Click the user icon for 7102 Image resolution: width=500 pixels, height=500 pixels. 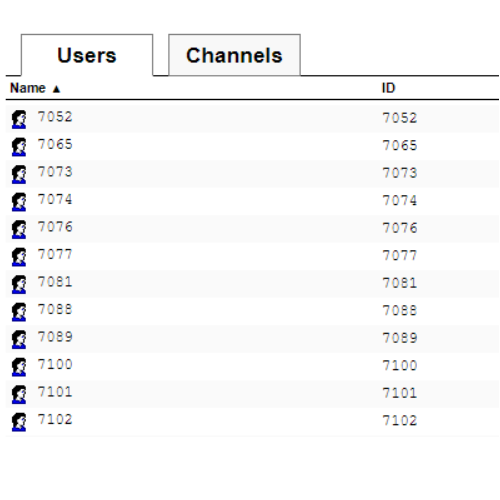point(19,422)
